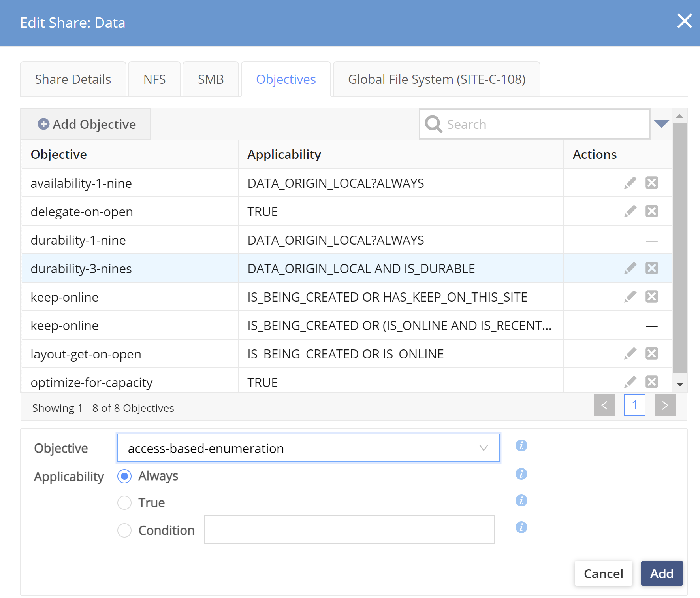
Task: Click the Cancel button
Action: coord(604,573)
